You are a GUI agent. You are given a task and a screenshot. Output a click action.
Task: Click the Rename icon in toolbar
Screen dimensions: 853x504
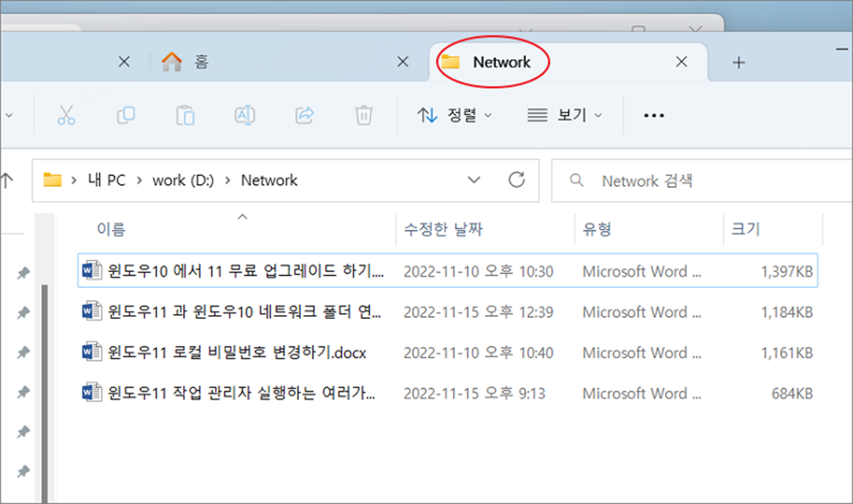(x=244, y=115)
